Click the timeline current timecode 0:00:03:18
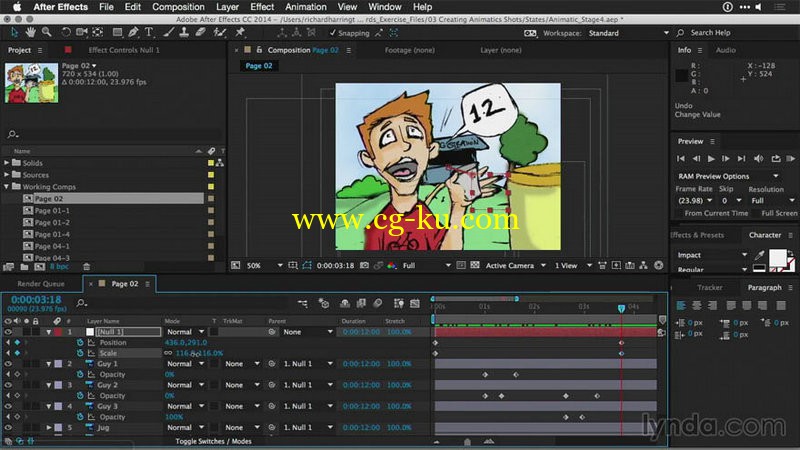The height and width of the screenshot is (450, 800). tap(36, 299)
